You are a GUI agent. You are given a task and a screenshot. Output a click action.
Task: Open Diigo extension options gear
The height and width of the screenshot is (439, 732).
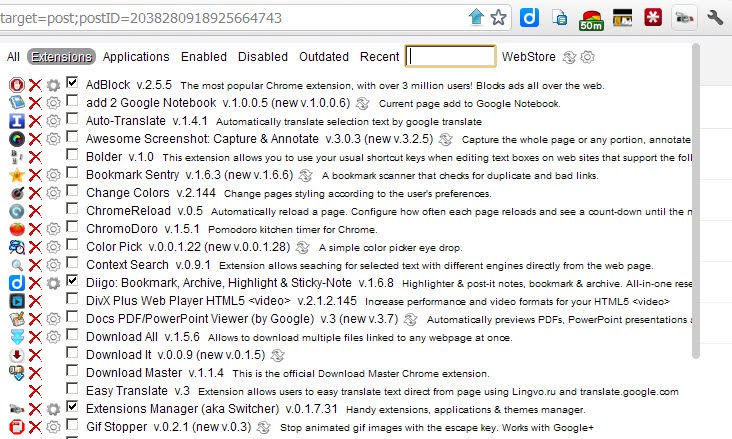click(54, 283)
